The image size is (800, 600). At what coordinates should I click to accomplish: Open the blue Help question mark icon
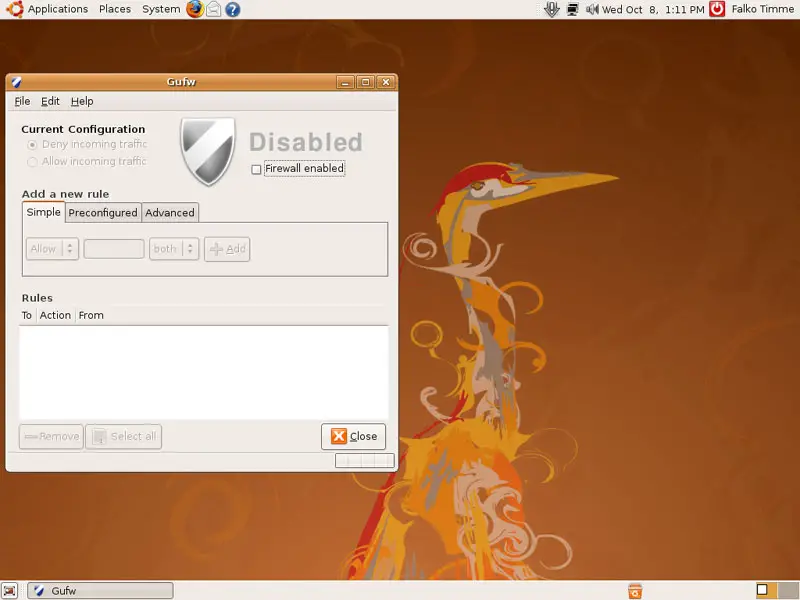(233, 9)
